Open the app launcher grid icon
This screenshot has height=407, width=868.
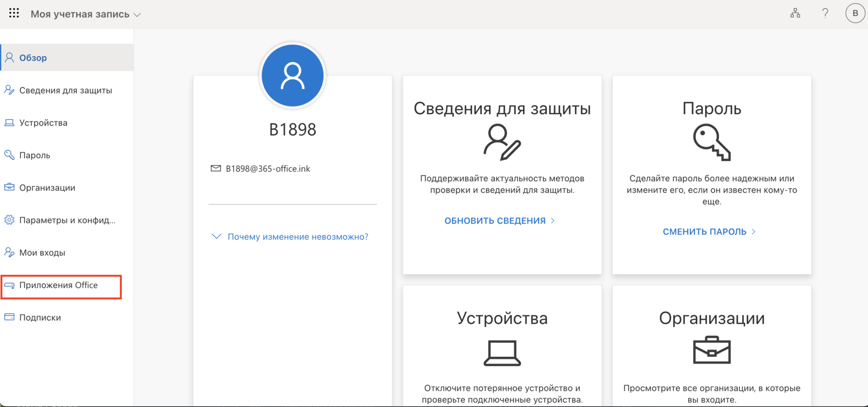tap(14, 13)
